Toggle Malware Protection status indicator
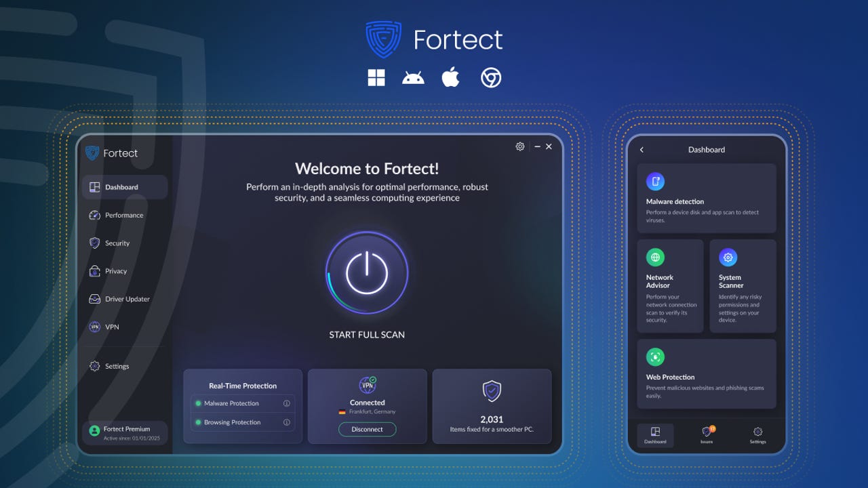Screen dimensions: 868x488 [198, 403]
